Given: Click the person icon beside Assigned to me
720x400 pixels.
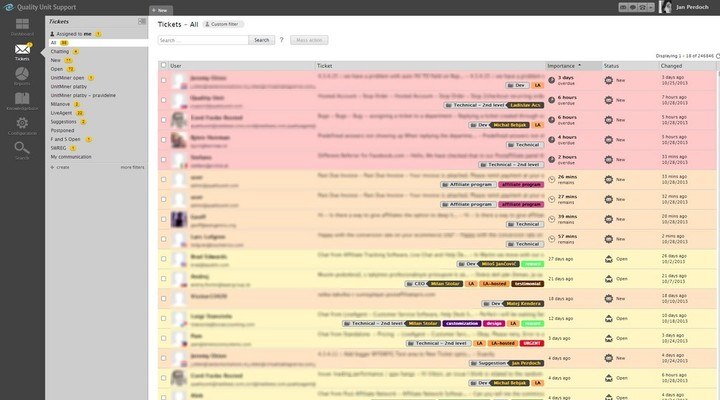Looking at the screenshot, I should 52,34.
